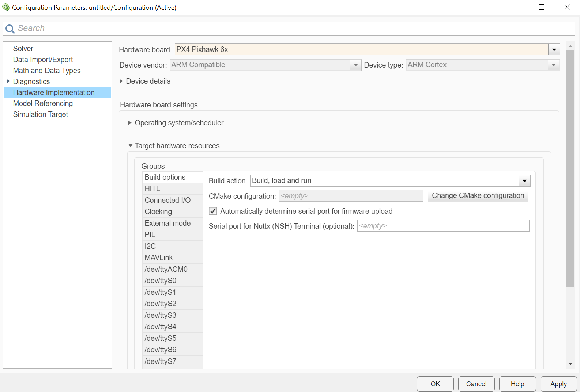The width and height of the screenshot is (580, 392).
Task: Open the /dev/ttyACM0 group
Action: pyautogui.click(x=173, y=269)
